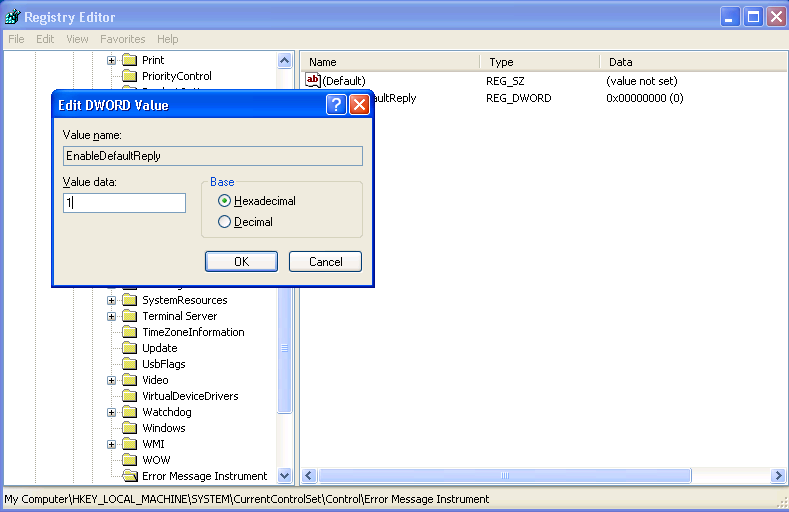This screenshot has width=789, height=512.
Task: Confirm the DWORD value with OK
Action: coord(241,261)
